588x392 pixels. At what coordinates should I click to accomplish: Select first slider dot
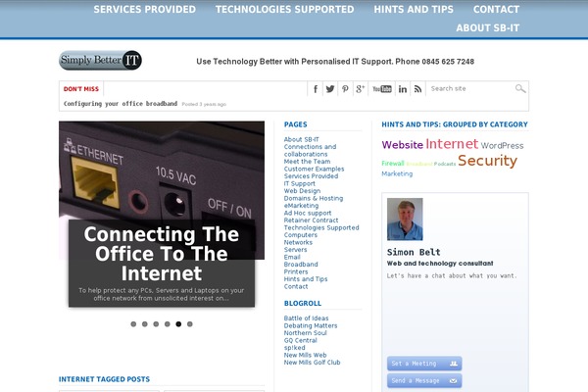[x=133, y=324]
